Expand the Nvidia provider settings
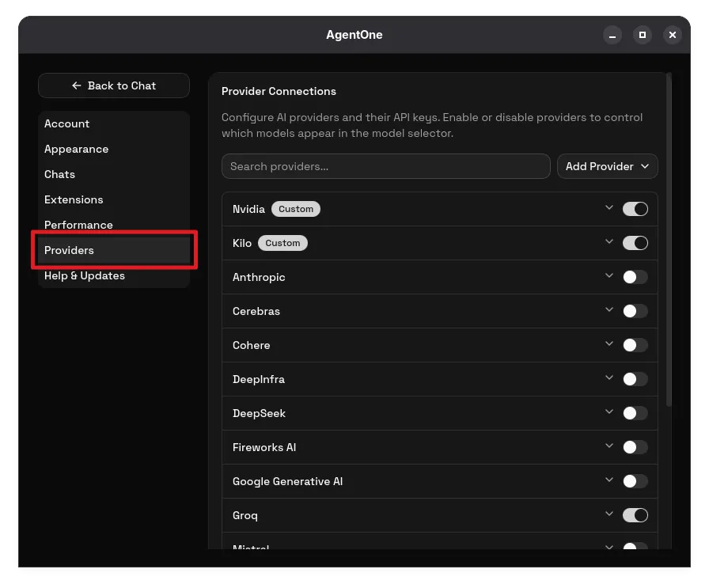Image resolution: width=709 pixels, height=588 pixels. tap(609, 208)
